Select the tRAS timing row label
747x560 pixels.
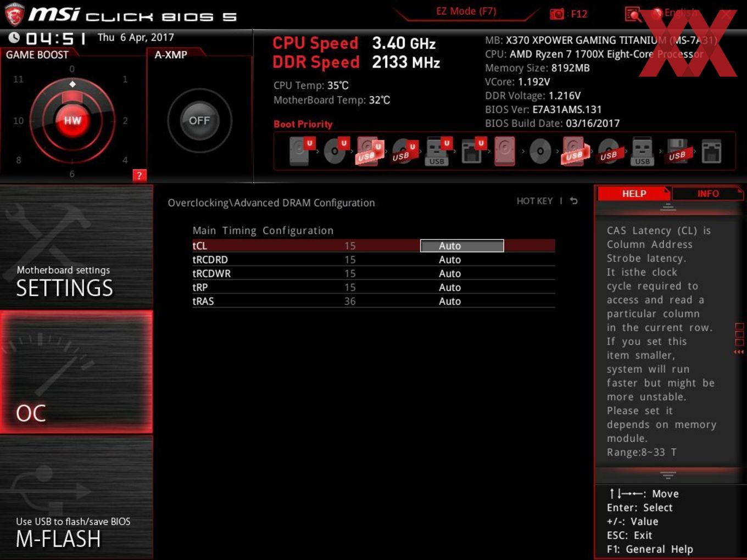coord(203,301)
